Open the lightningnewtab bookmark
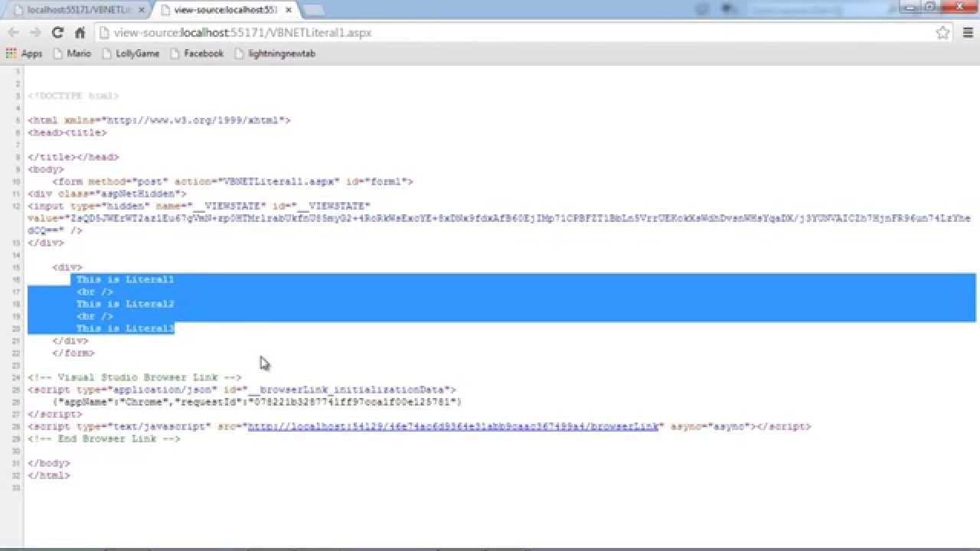 click(x=275, y=54)
